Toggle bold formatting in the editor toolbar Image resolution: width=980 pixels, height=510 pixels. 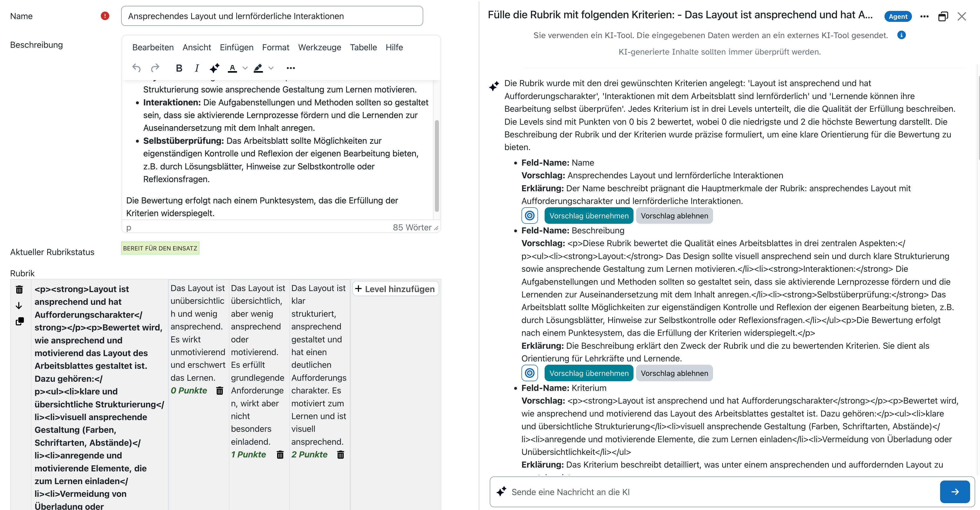(x=179, y=68)
